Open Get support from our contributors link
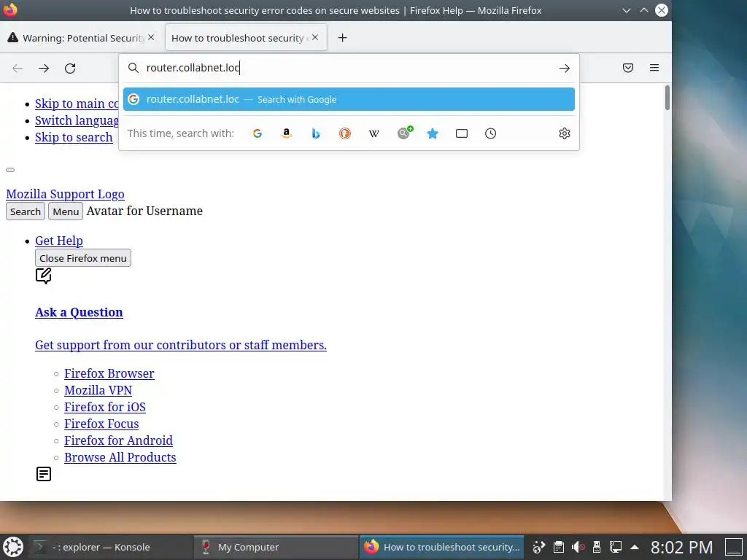Screen dimensions: 747x560 pyautogui.click(x=181, y=345)
